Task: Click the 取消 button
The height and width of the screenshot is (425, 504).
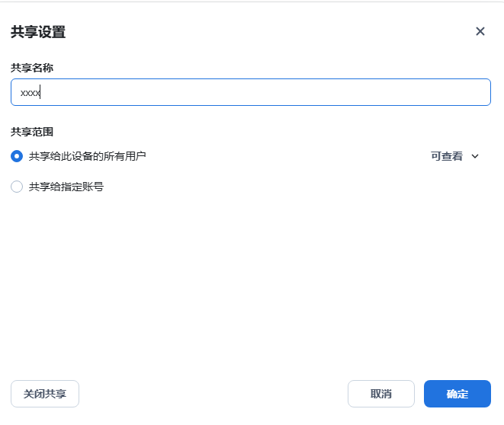Action: tap(380, 394)
